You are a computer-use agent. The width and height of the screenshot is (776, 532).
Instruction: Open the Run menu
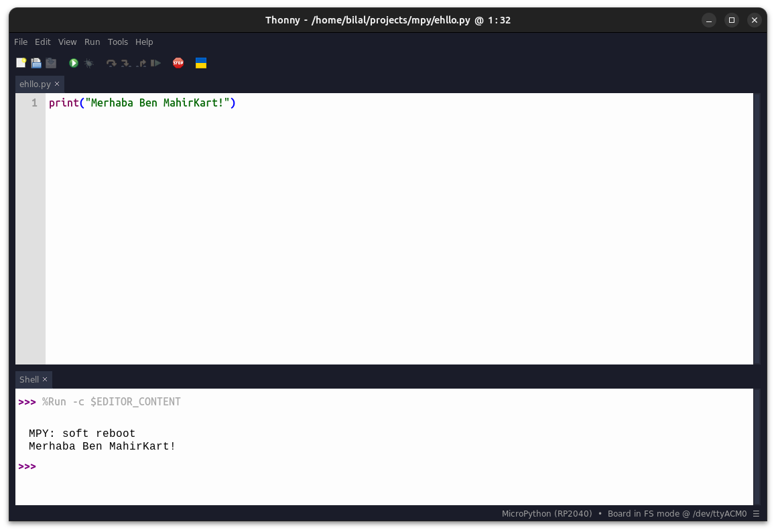[x=92, y=42]
